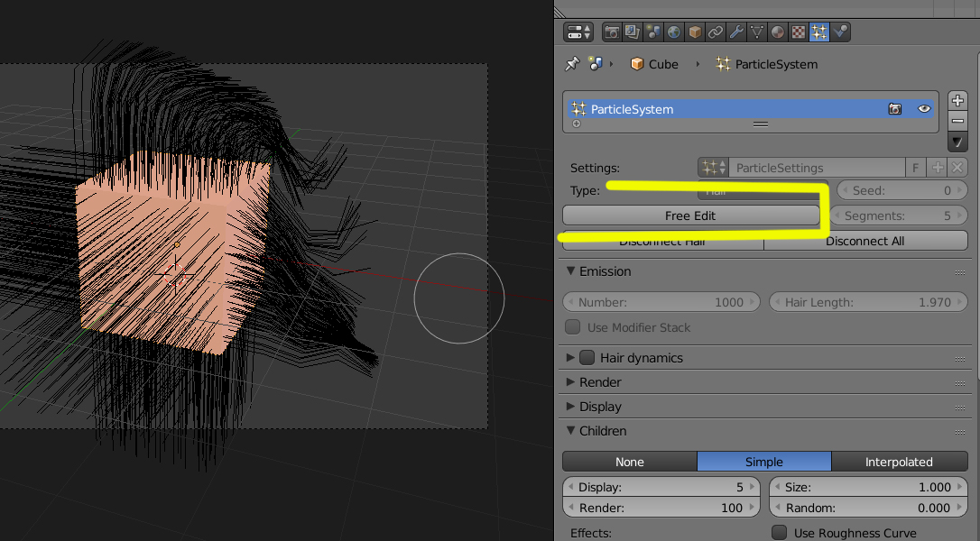The width and height of the screenshot is (980, 541).
Task: Enable the Use Modifier Stack checkbox
Action: tap(572, 327)
